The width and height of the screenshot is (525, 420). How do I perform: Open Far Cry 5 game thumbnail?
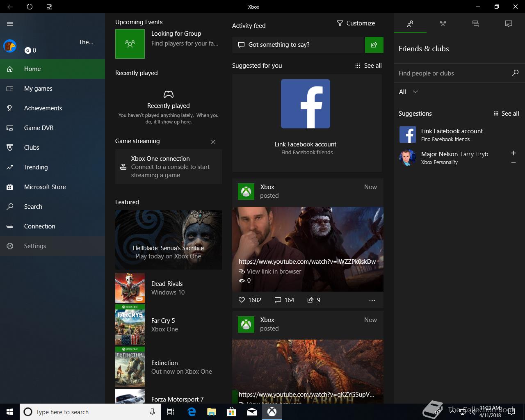[130, 325]
